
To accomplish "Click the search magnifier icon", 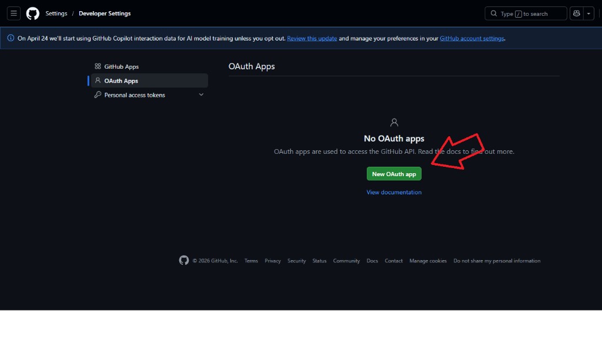I will click(x=494, y=14).
